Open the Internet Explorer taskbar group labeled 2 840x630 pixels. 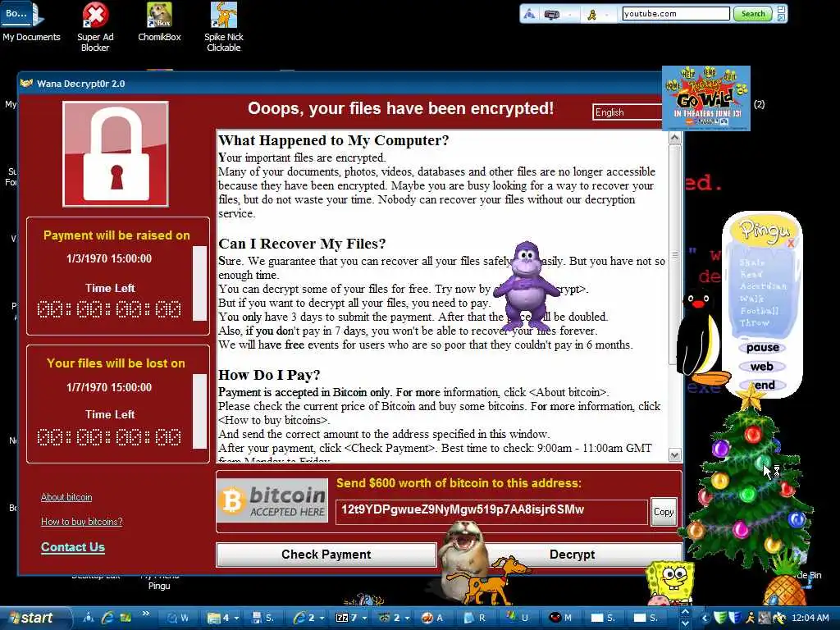(308, 618)
